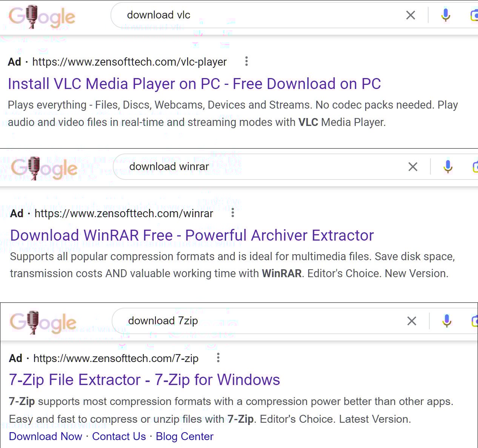Clear the "download vlc" search box
The height and width of the screenshot is (448, 478).
click(410, 15)
